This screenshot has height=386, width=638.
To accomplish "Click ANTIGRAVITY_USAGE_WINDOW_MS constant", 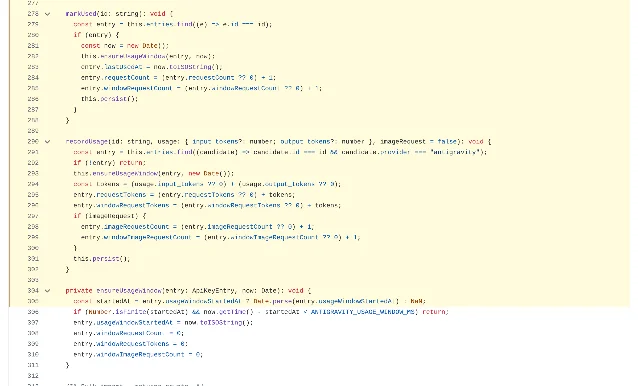I will tap(364, 312).
